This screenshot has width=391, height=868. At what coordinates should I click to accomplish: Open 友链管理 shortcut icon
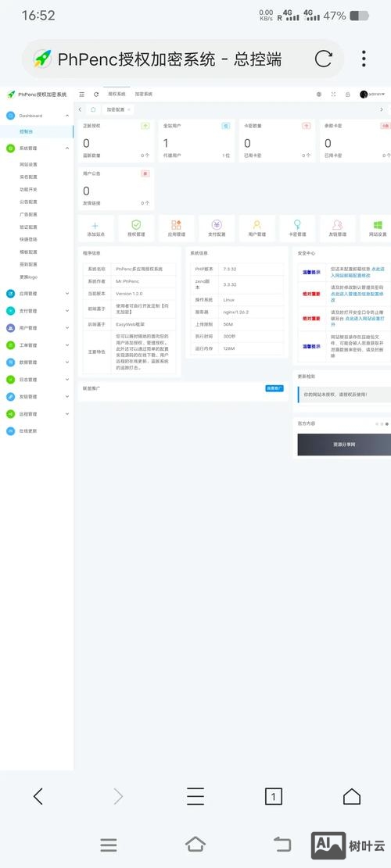tap(337, 229)
